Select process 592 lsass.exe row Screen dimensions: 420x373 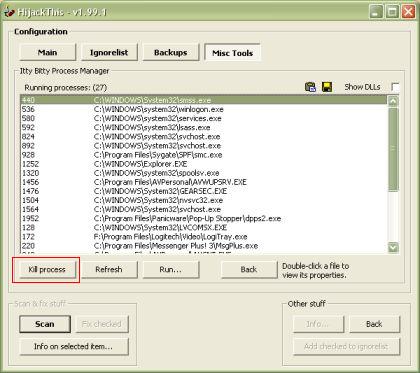(204, 127)
